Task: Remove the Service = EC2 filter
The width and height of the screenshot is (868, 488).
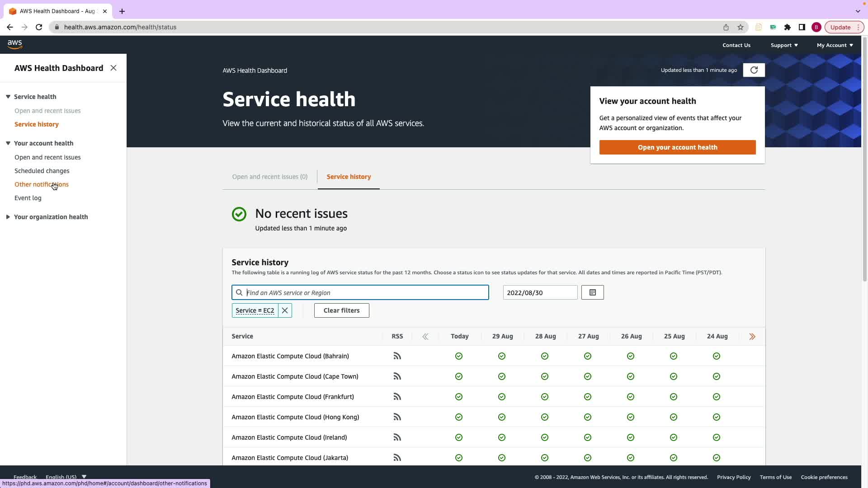Action: (x=285, y=310)
